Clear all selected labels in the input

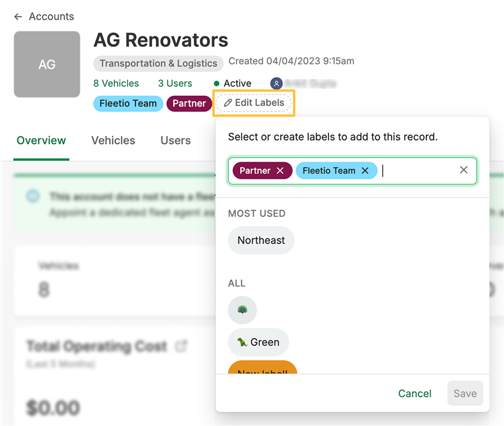tap(463, 170)
